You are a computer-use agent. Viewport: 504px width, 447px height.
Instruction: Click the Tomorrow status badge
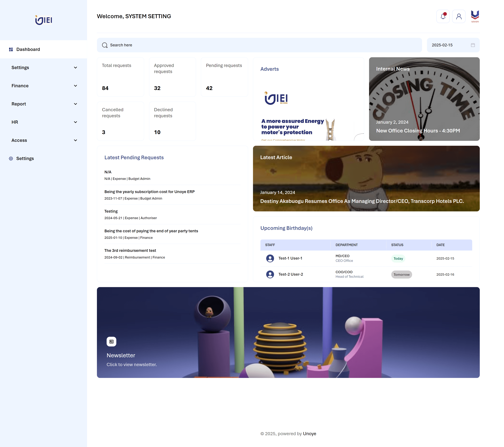(401, 275)
